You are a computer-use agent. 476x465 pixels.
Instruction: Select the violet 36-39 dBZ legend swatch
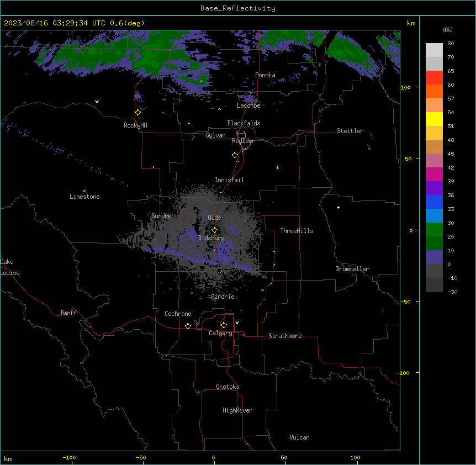(434, 188)
